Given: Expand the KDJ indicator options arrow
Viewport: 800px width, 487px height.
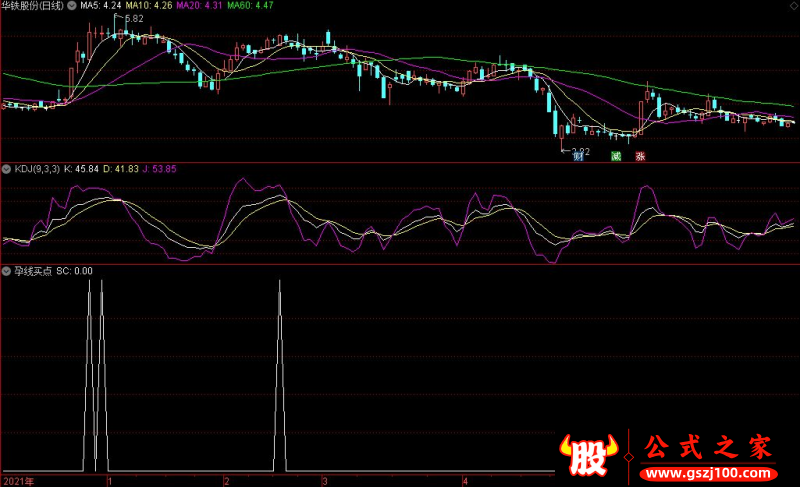Looking at the screenshot, I should [x=7, y=169].
